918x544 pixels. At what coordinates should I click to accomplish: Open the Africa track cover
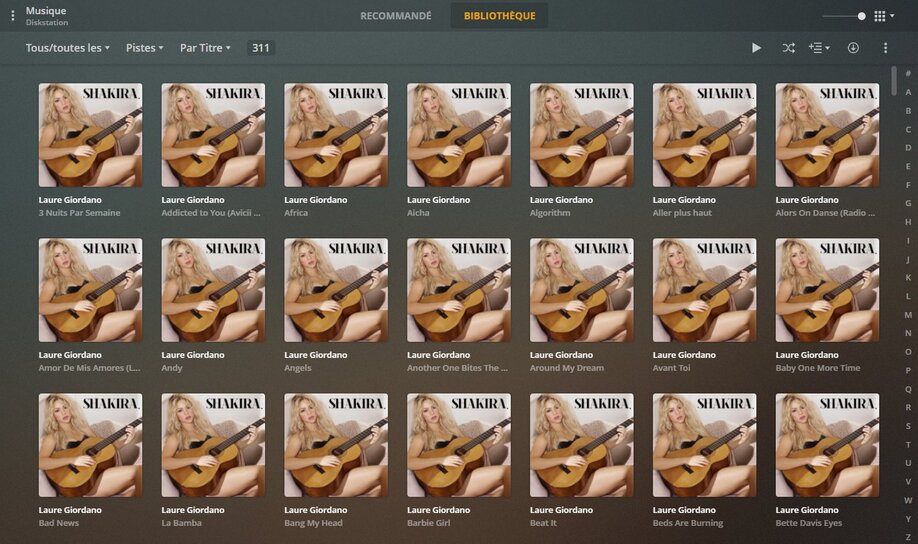(336, 135)
